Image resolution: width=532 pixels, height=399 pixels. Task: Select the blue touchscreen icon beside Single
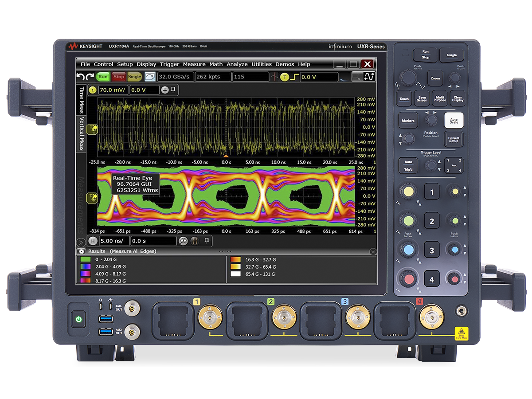[x=149, y=76]
